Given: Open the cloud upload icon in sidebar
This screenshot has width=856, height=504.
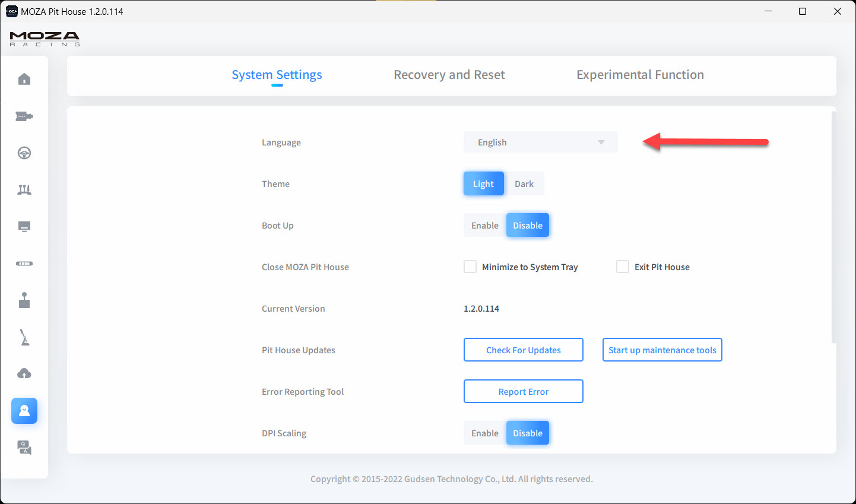Looking at the screenshot, I should point(24,373).
